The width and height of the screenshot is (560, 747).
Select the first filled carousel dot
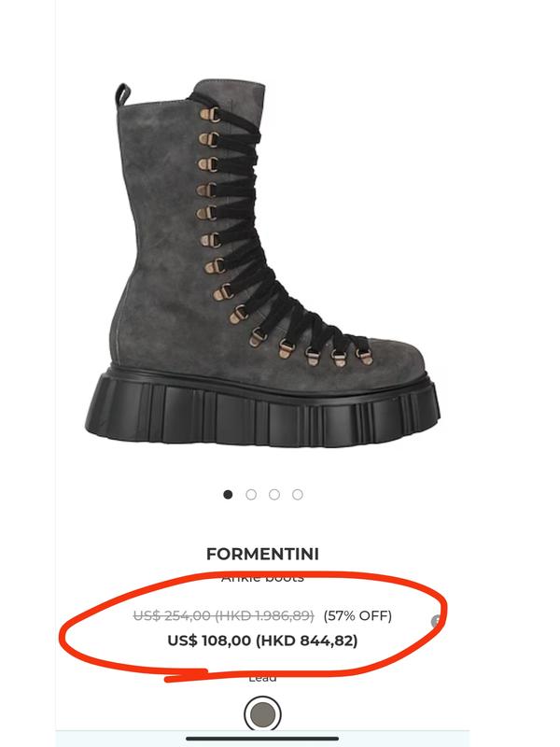coord(228,495)
